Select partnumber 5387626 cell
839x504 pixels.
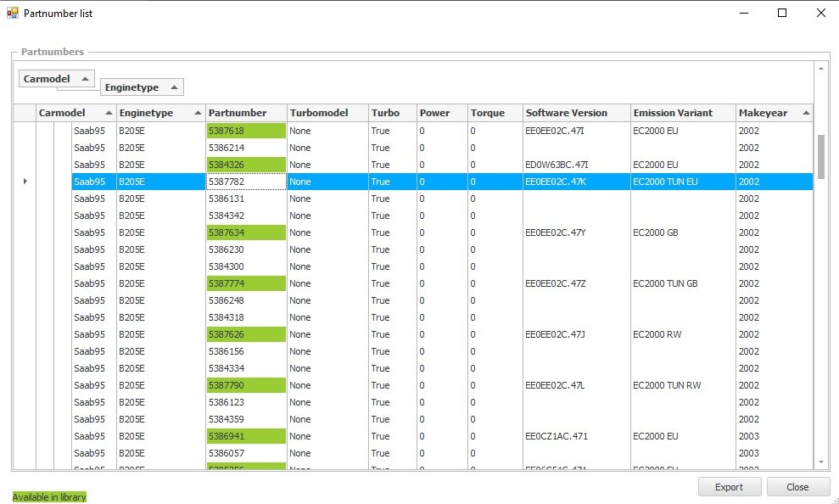(246, 334)
